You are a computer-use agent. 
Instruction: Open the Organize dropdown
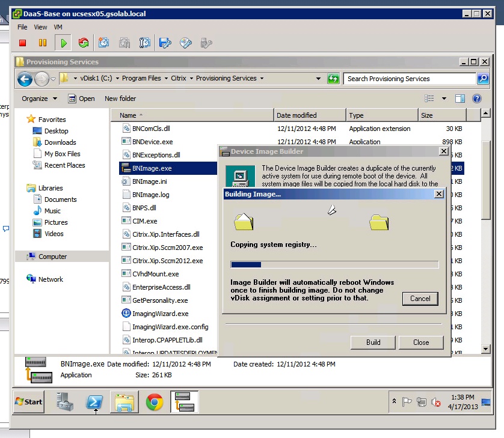(x=39, y=99)
